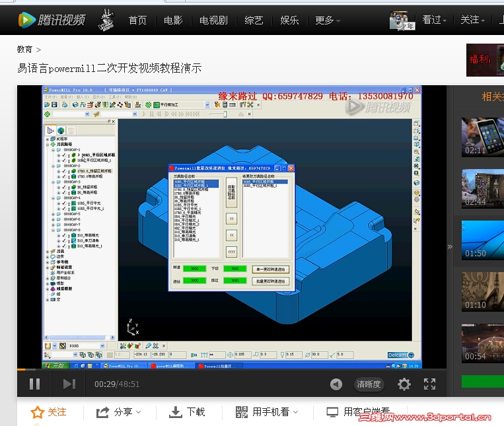The height and width of the screenshot is (426, 504).
Task: Open the 电影 movies section
Action: pyautogui.click(x=173, y=20)
